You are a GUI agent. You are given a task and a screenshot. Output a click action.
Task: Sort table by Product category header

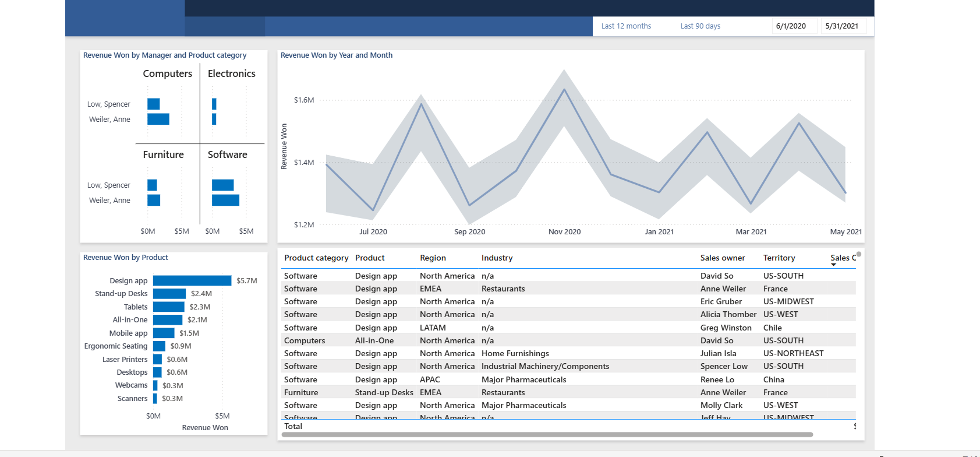pos(316,258)
